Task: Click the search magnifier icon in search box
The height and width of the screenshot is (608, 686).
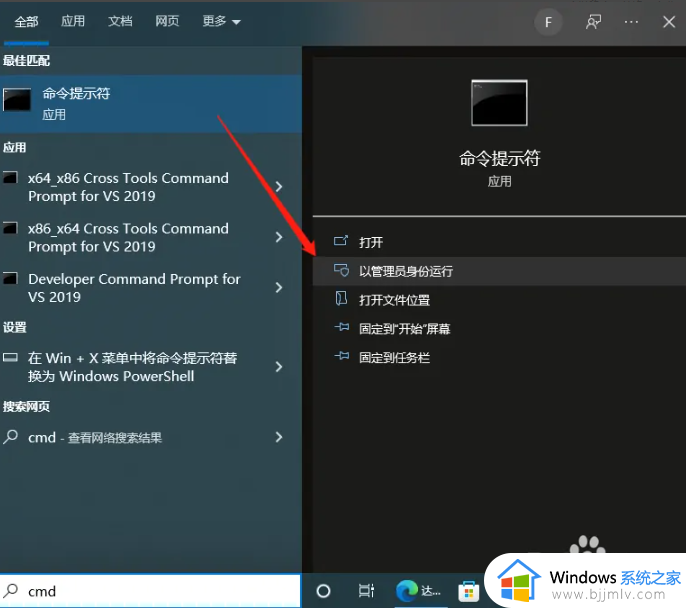Action: pyautogui.click(x=11, y=591)
